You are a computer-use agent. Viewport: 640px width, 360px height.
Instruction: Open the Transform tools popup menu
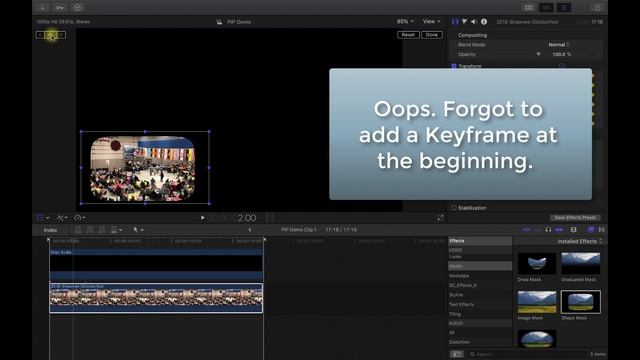tap(43, 218)
